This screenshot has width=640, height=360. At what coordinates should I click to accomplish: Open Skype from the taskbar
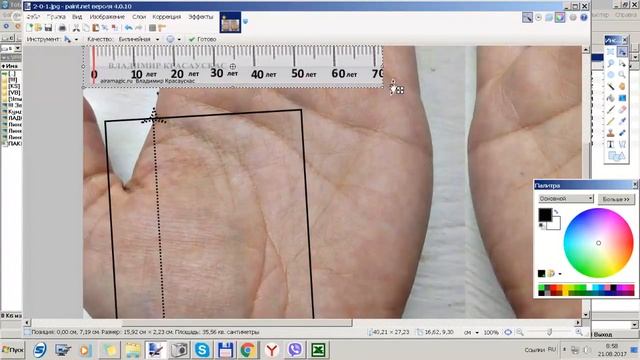click(x=202, y=350)
